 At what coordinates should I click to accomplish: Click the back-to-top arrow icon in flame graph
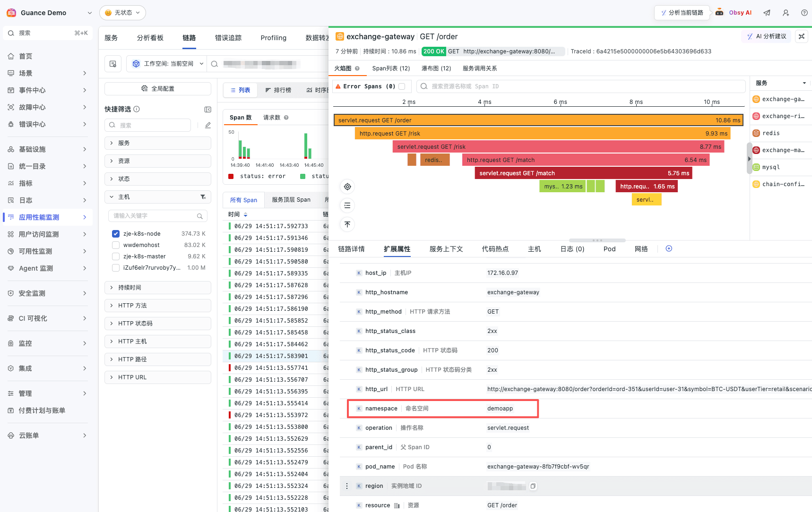pyautogui.click(x=347, y=224)
